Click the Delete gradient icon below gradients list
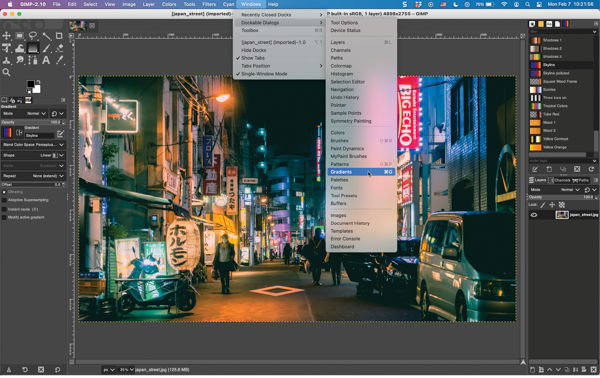Viewport: 600px width, 378px height. [x=577, y=169]
